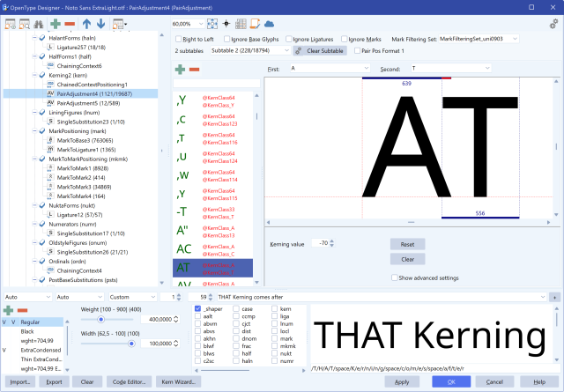The width and height of the screenshot is (564, 392).
Task: Select ExtraCondensed font instance
Action: tap(41, 350)
